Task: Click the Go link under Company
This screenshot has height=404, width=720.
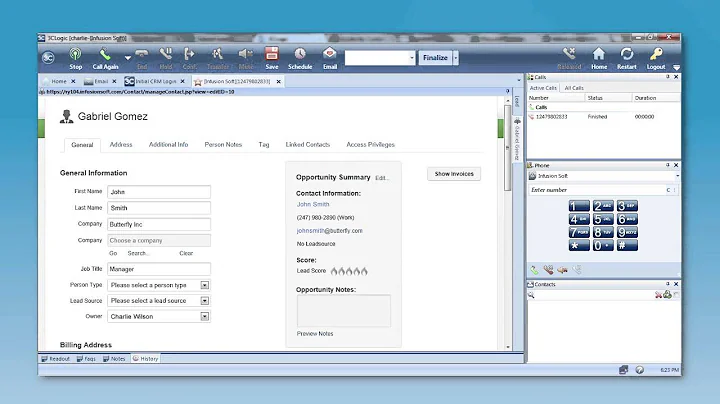Action: coord(113,253)
